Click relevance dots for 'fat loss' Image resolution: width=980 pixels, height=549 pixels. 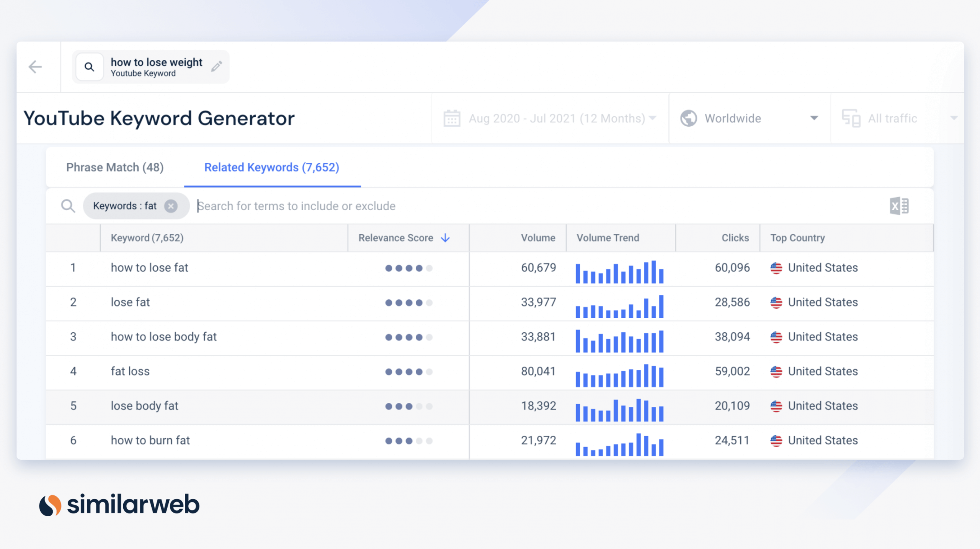click(x=409, y=371)
